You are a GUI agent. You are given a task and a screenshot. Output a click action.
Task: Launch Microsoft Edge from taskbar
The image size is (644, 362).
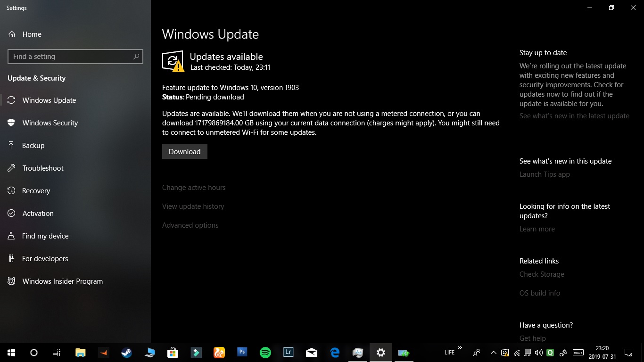tap(335, 353)
